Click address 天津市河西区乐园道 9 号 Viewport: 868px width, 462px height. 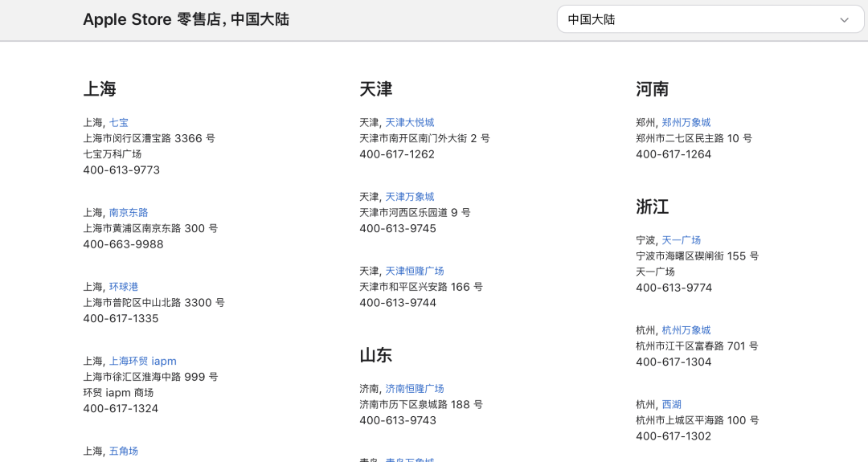pos(415,212)
